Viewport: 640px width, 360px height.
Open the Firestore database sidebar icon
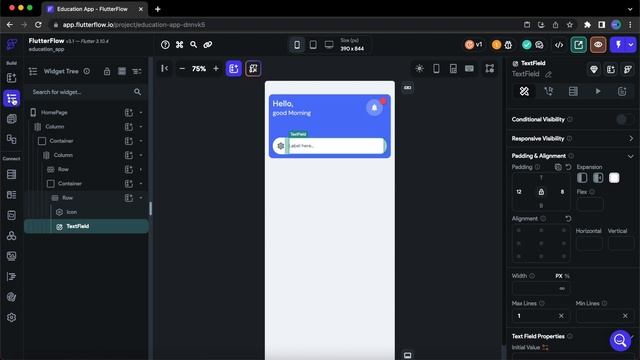pos(11,174)
